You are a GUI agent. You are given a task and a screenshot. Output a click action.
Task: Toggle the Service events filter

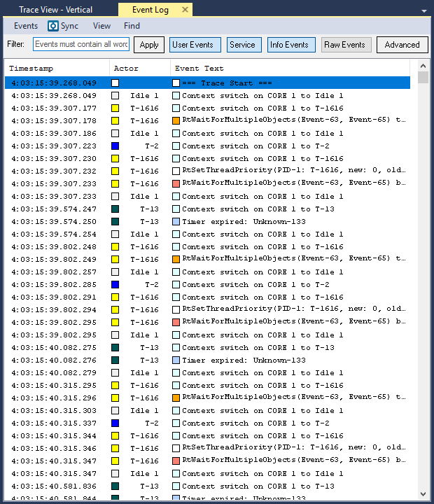click(242, 45)
